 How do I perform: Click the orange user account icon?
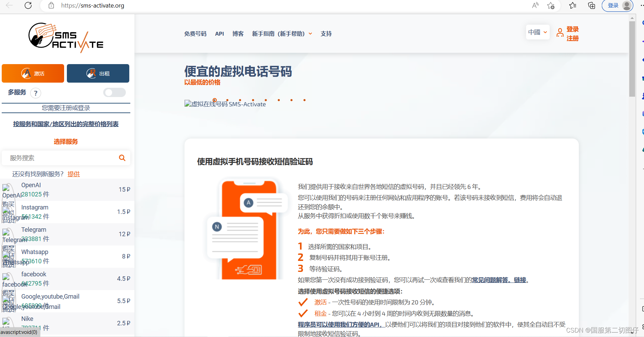pos(560,33)
